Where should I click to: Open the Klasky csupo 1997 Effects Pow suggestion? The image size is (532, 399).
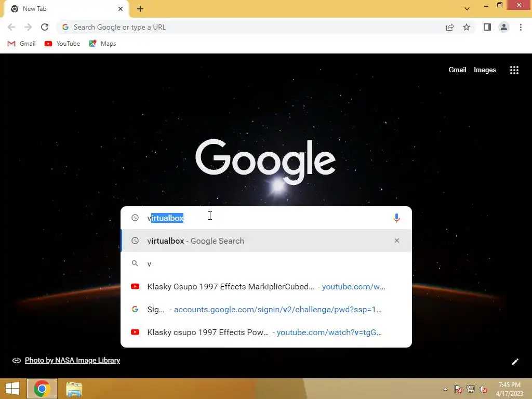click(267, 332)
